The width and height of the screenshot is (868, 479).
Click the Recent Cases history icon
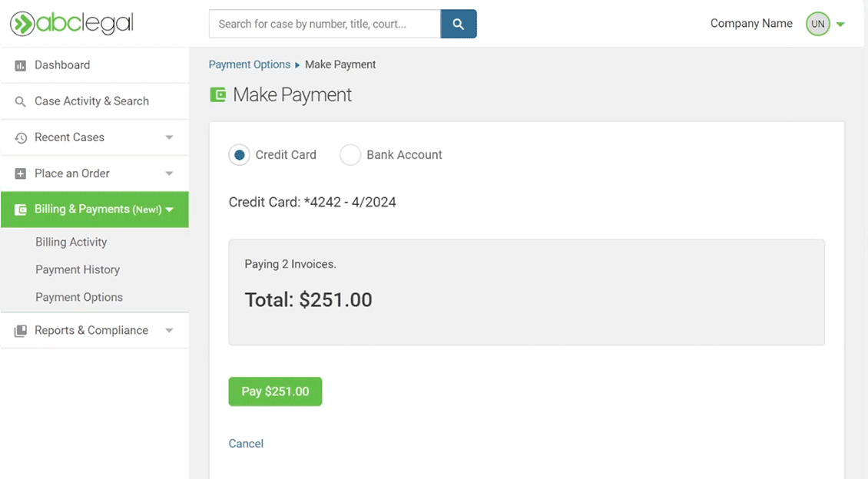[21, 138]
